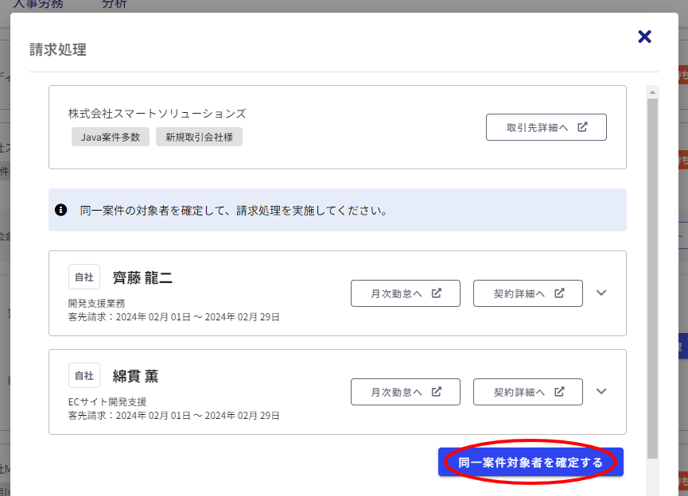Open 契約詳細へ for 綿貫 薫
The width and height of the screenshot is (688, 496).
tap(529, 391)
